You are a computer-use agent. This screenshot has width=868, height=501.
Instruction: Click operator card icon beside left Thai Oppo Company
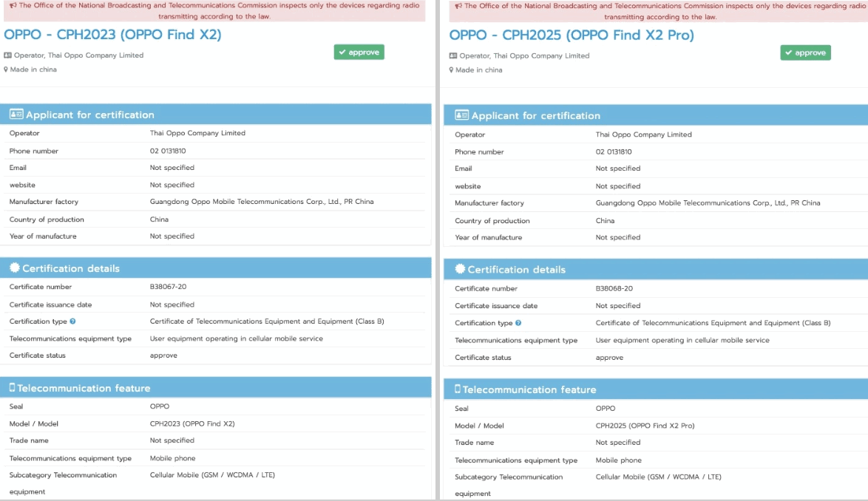point(7,55)
